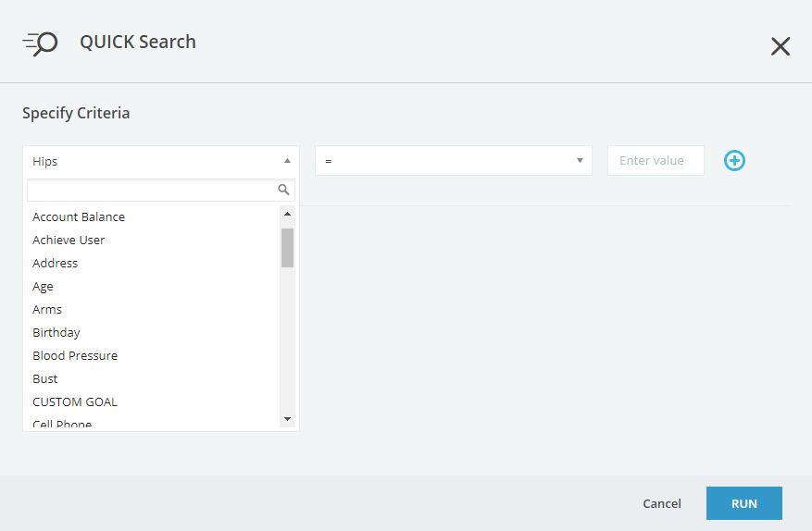Click the QUICK Search header icon
The height and width of the screenshot is (531, 812).
click(x=40, y=43)
